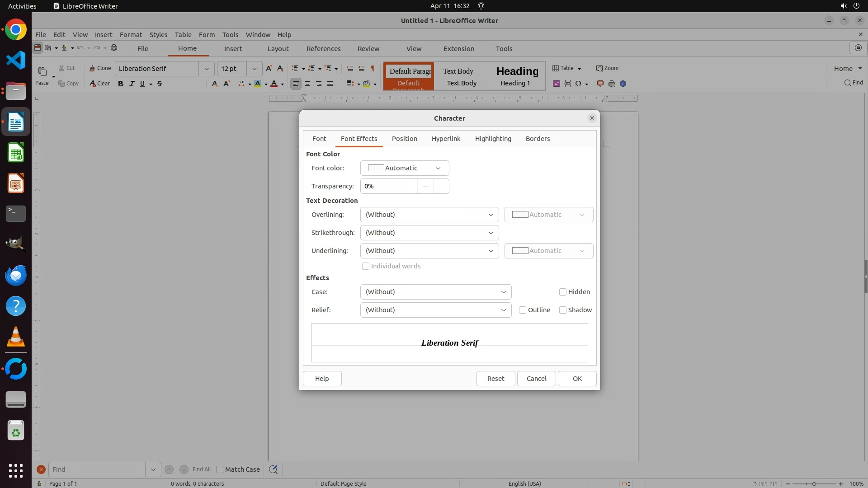868x488 pixels.
Task: Toggle formatting marks pilcrow icon
Action: pos(373,68)
